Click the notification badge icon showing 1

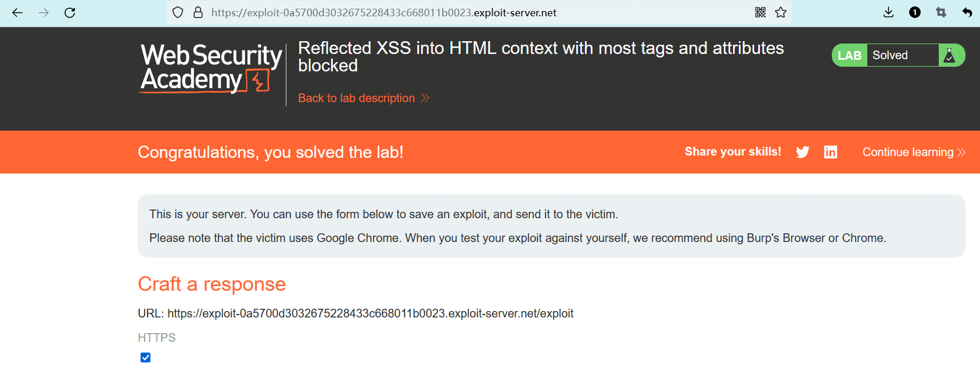[915, 13]
